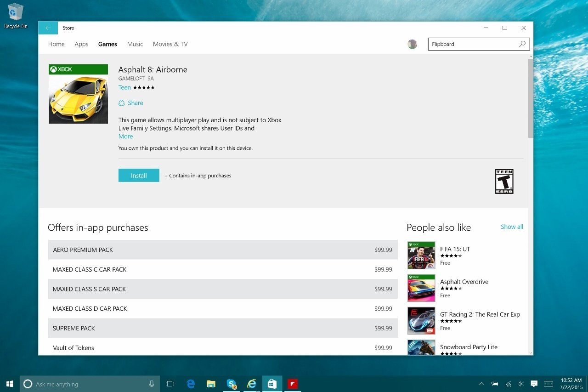Click the GAMELOFT SA publisher text
This screenshot has height=392, width=588.
coord(136,79)
